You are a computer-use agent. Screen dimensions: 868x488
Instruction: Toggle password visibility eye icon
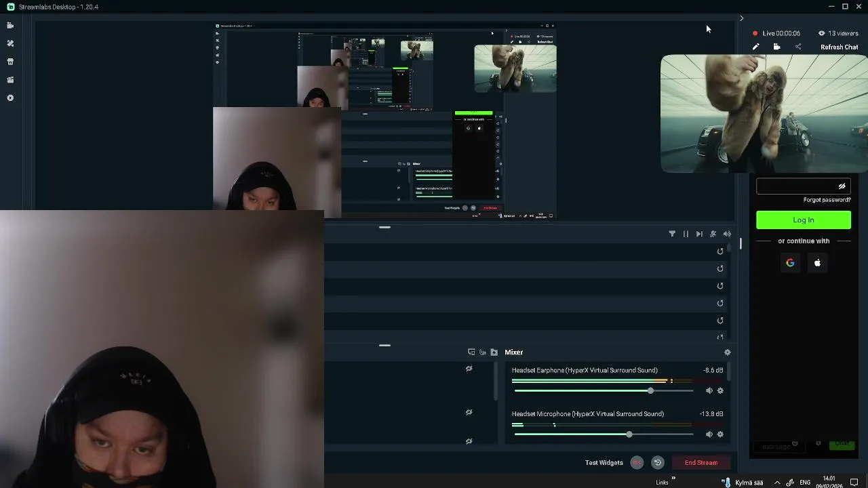[842, 186]
